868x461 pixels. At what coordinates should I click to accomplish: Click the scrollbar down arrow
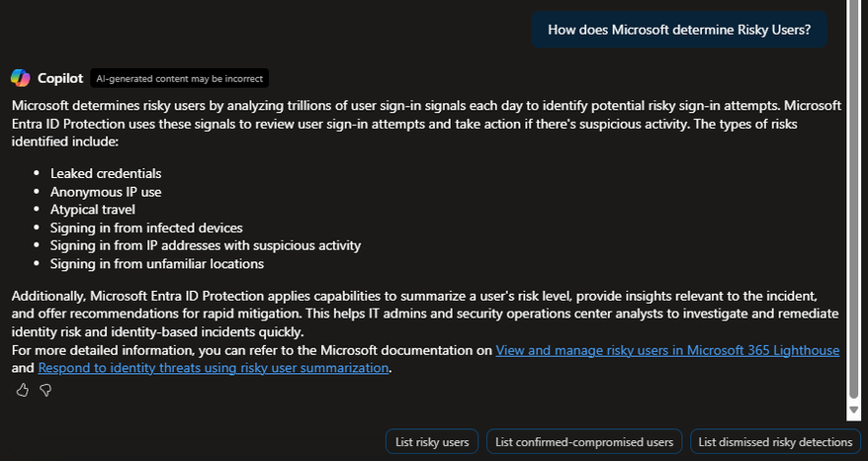click(x=853, y=410)
